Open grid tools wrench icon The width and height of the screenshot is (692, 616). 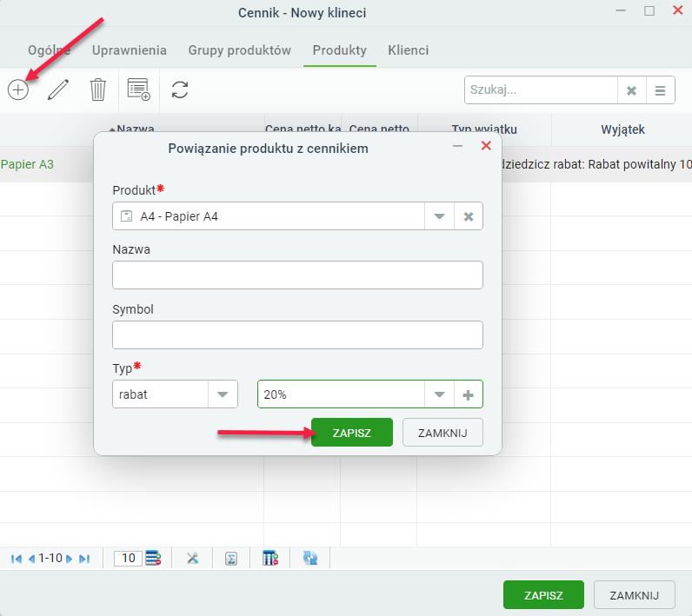(192, 559)
